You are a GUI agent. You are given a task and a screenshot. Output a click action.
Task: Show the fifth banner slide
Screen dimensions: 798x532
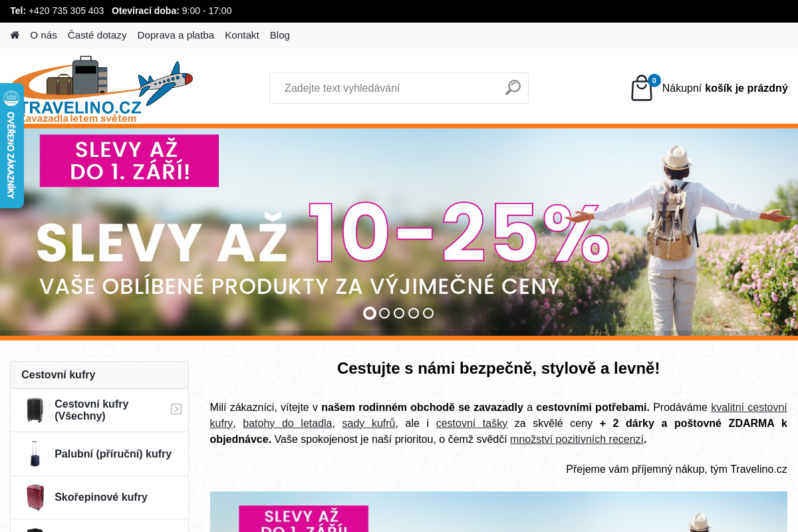(x=428, y=313)
